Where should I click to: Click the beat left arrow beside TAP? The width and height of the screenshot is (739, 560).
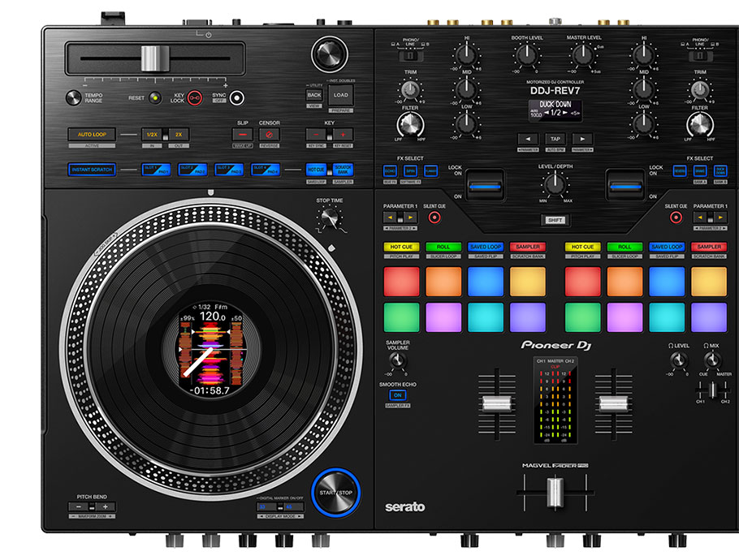(528, 139)
